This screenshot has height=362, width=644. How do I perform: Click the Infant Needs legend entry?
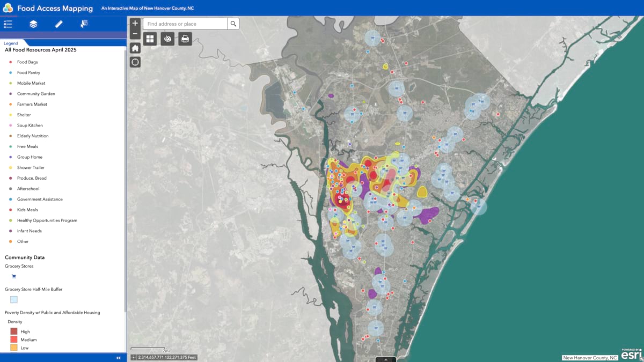(x=30, y=231)
